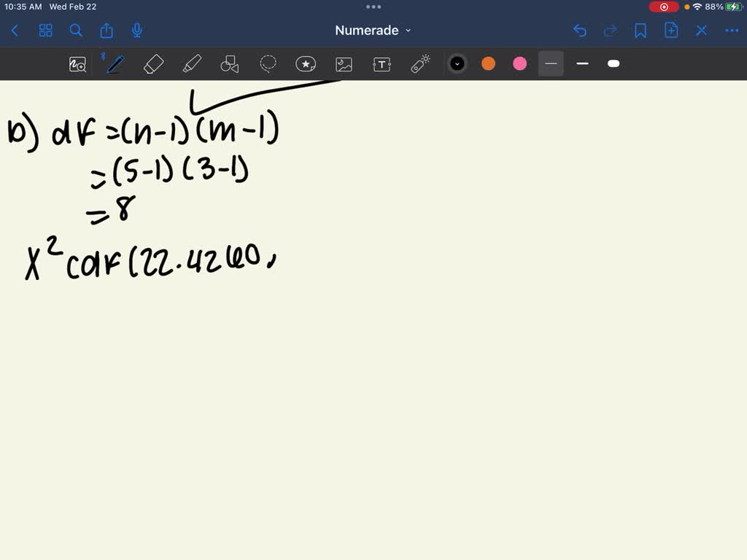Open the shapes tool

230,63
